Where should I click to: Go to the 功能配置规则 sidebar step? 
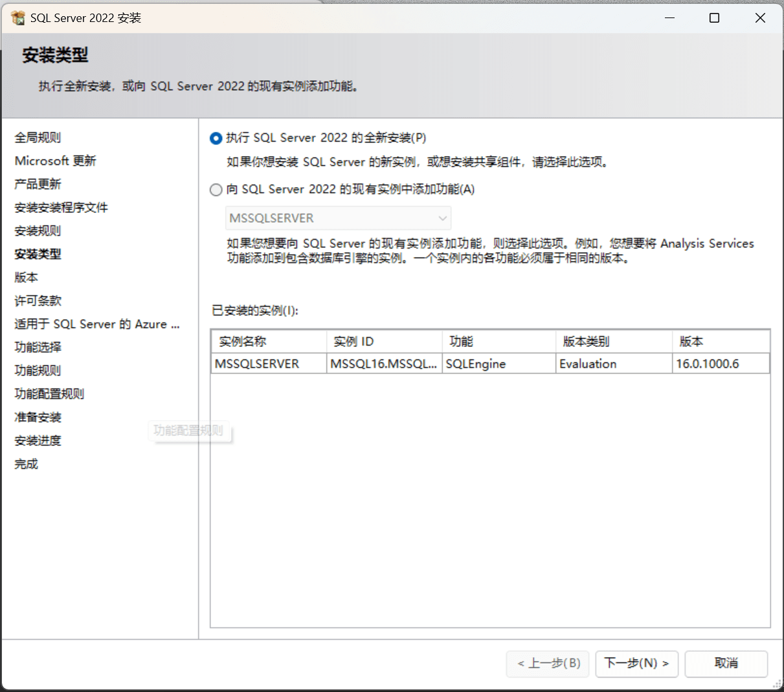click(49, 394)
